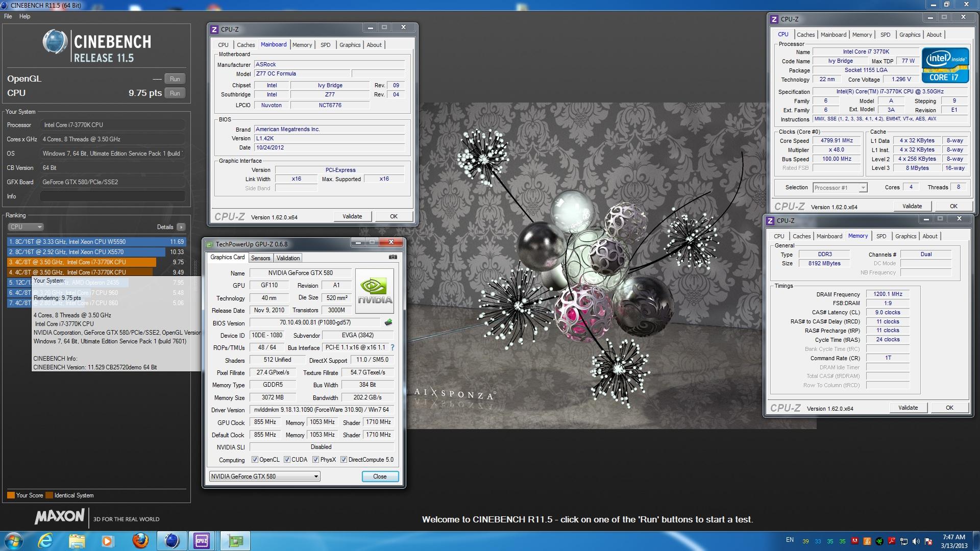The width and height of the screenshot is (980, 551).
Task: Open the volume speaker tray icon
Action: point(916,541)
